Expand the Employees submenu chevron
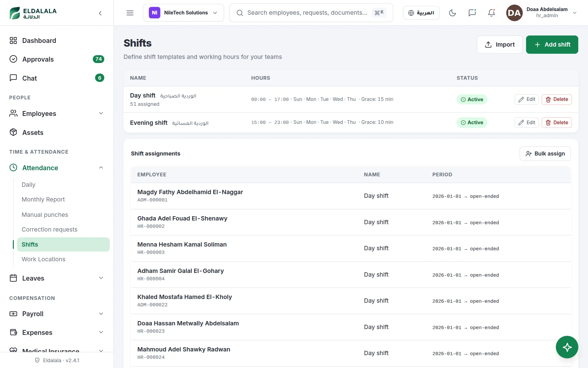Image resolution: width=588 pixels, height=368 pixels. [101, 113]
